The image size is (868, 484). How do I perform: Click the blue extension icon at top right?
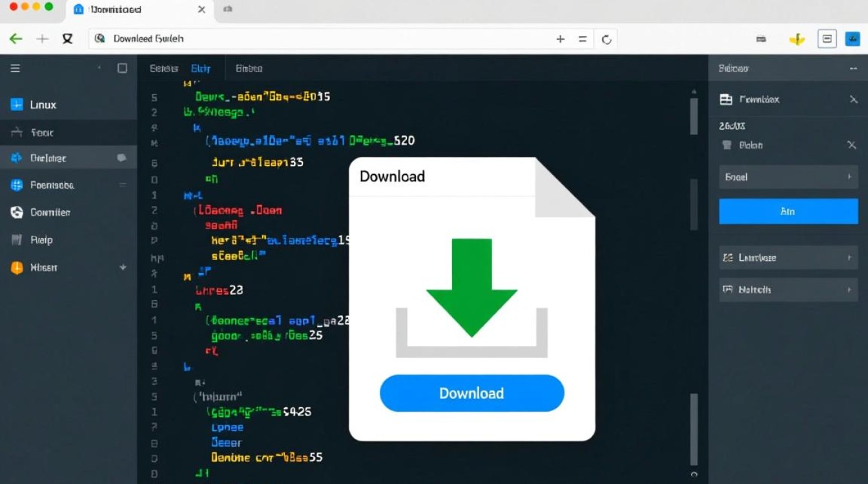[854, 39]
